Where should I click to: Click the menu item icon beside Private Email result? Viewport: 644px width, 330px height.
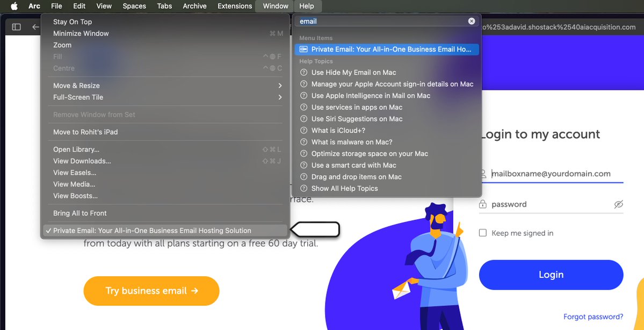pyautogui.click(x=303, y=49)
